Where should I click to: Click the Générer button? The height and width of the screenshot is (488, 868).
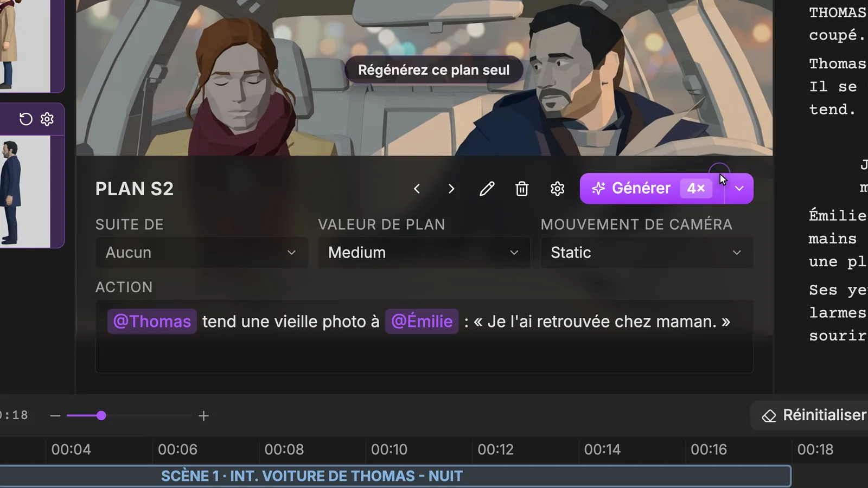tap(651, 189)
